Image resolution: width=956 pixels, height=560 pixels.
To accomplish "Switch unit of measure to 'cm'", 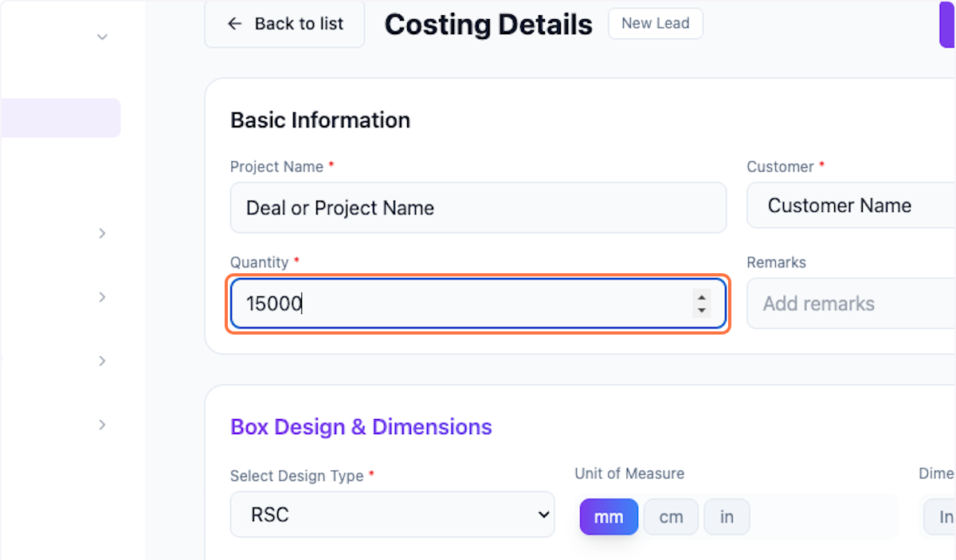I will 671,516.
